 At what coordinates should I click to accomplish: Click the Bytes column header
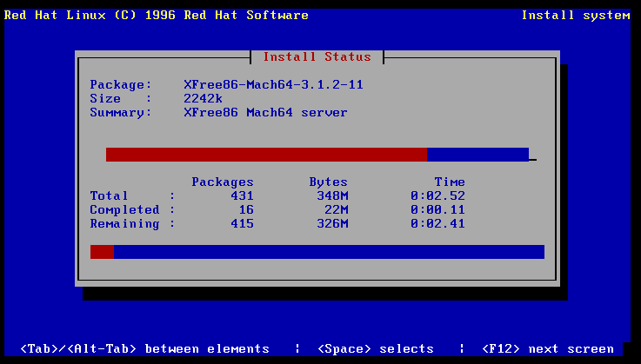(328, 182)
